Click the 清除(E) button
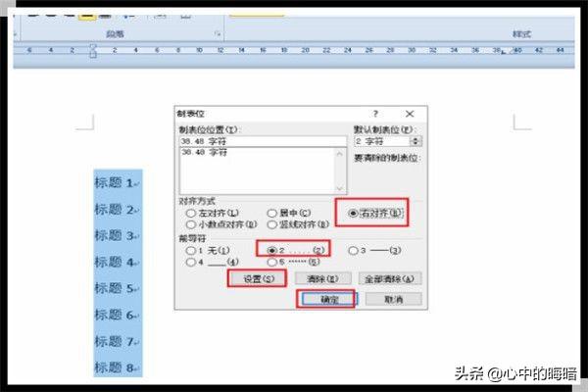588x392 pixels. pos(322,278)
